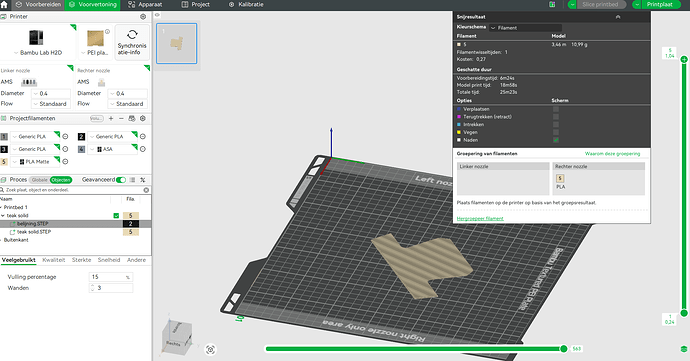Open PEI plate type dropdown
The image size is (690, 361).
[x=95, y=52]
